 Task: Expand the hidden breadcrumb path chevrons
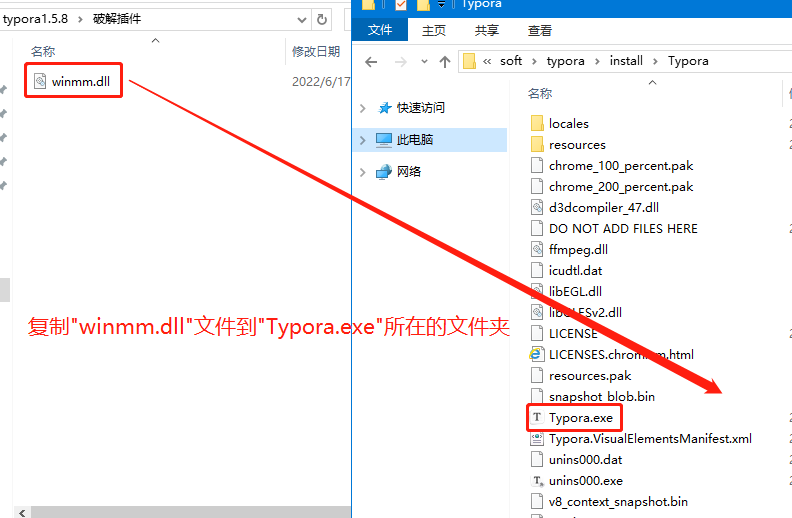click(487, 62)
